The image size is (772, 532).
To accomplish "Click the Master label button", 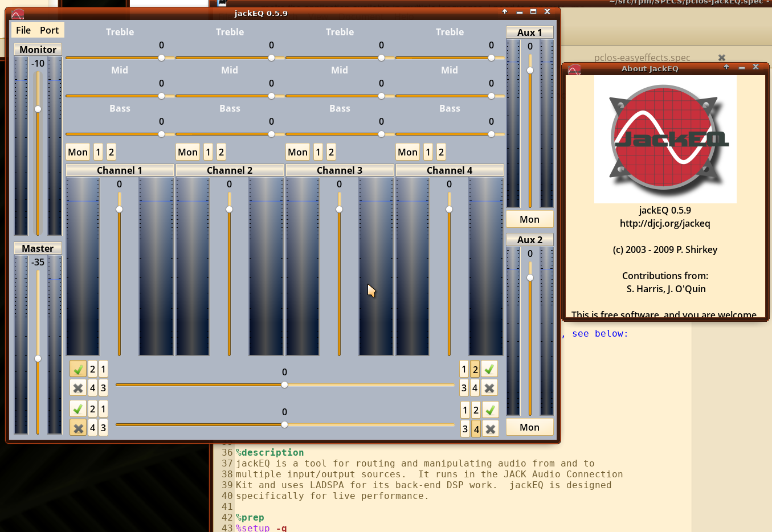I will coord(38,248).
